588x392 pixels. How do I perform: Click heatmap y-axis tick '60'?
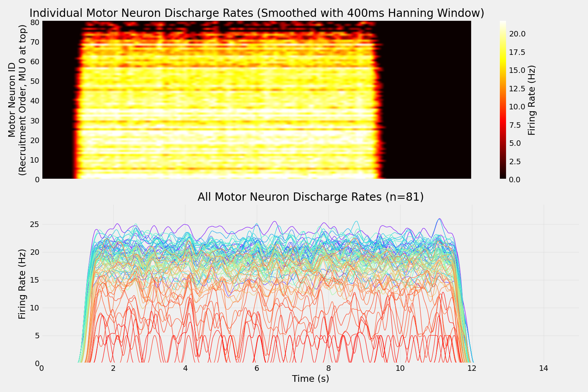coord(35,62)
